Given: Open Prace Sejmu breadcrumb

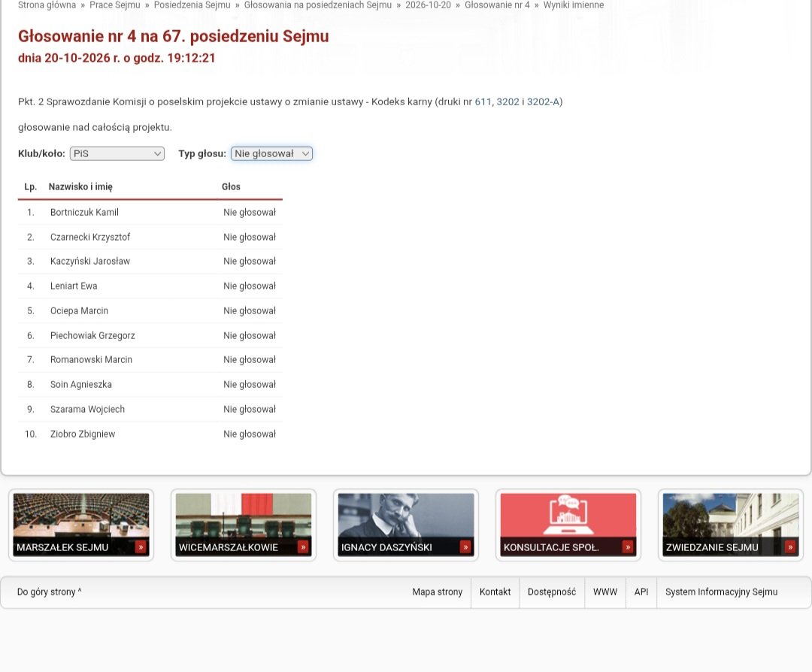Looking at the screenshot, I should pos(115,5).
